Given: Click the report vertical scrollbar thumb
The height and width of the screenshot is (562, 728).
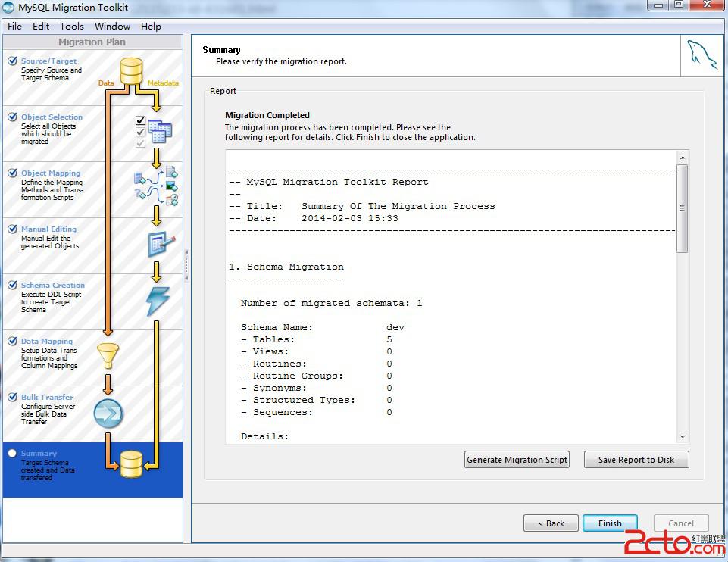Looking at the screenshot, I should [682, 208].
